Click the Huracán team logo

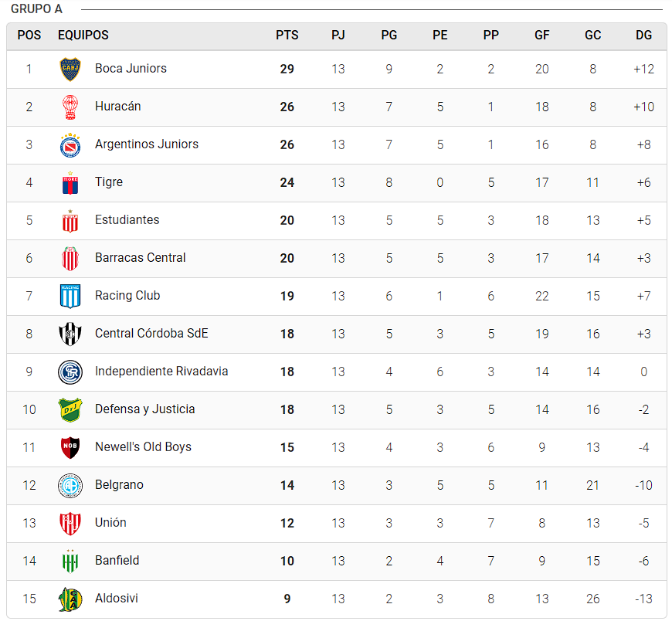pyautogui.click(x=70, y=107)
